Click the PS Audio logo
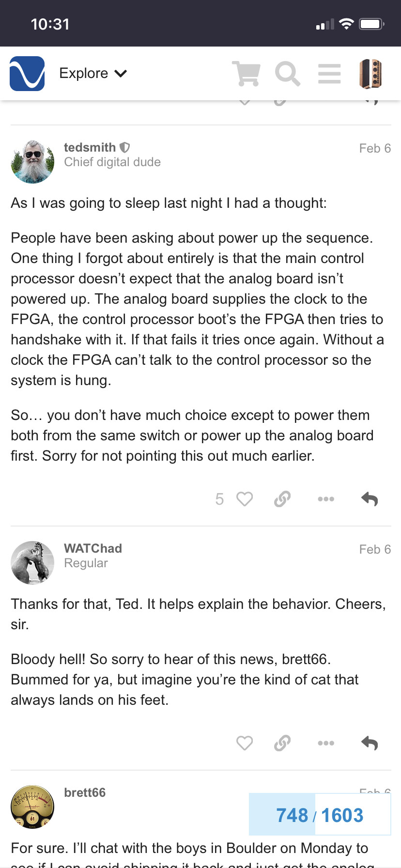The height and width of the screenshot is (868, 401). point(27,74)
